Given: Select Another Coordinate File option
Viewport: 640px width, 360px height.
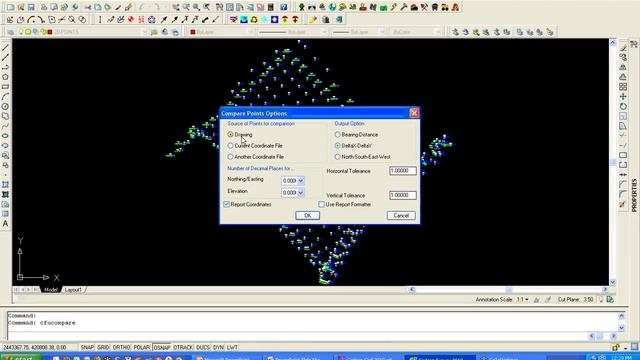Looking at the screenshot, I should click(231, 157).
